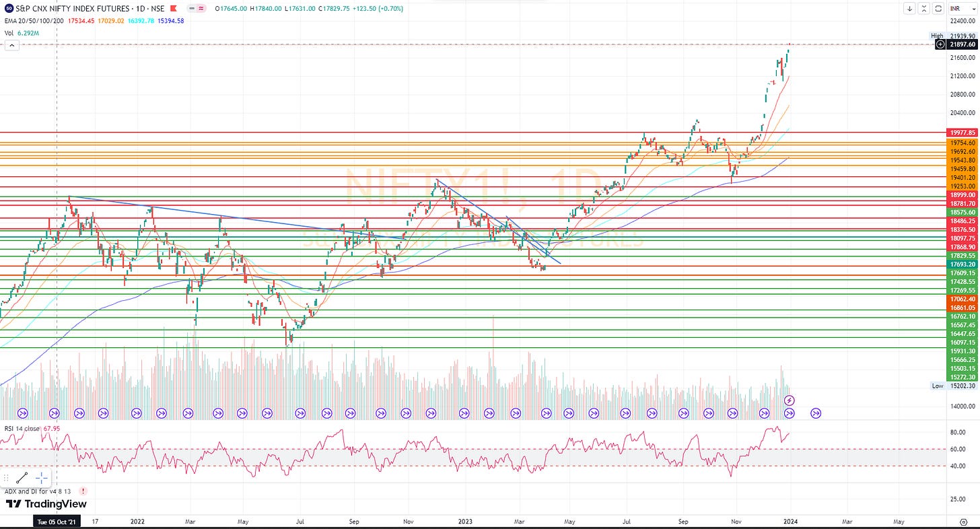Grab the drawing toolbar dotted drag handle
This screenshot has width=980, height=529.
(6, 479)
